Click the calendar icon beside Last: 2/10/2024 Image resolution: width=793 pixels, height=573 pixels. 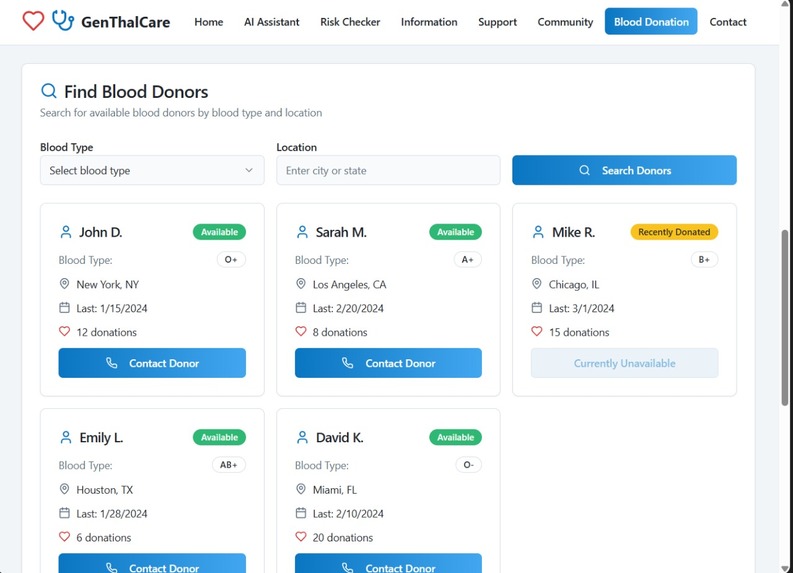pyautogui.click(x=301, y=513)
